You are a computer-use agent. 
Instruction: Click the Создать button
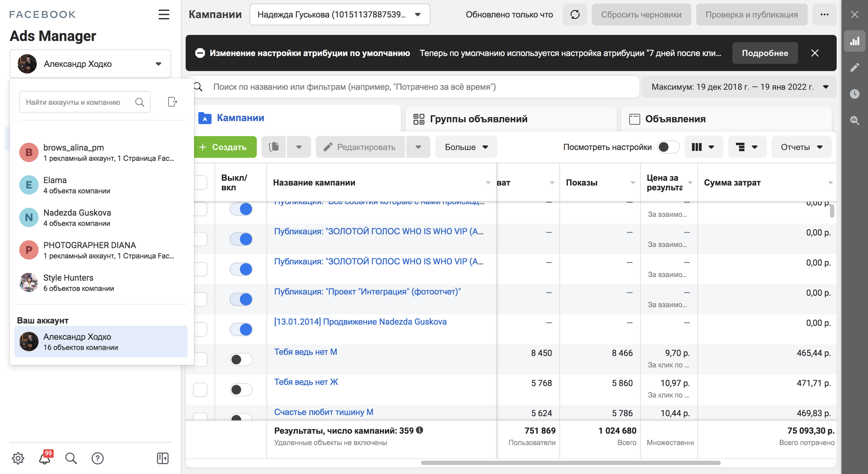click(x=225, y=147)
